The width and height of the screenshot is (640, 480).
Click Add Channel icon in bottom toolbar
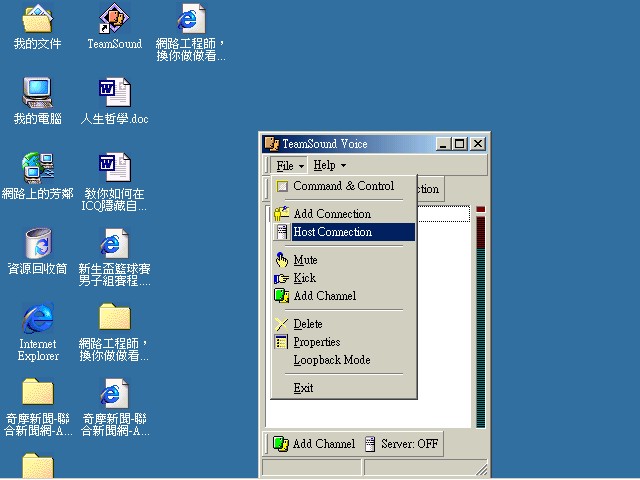pyautogui.click(x=280, y=444)
